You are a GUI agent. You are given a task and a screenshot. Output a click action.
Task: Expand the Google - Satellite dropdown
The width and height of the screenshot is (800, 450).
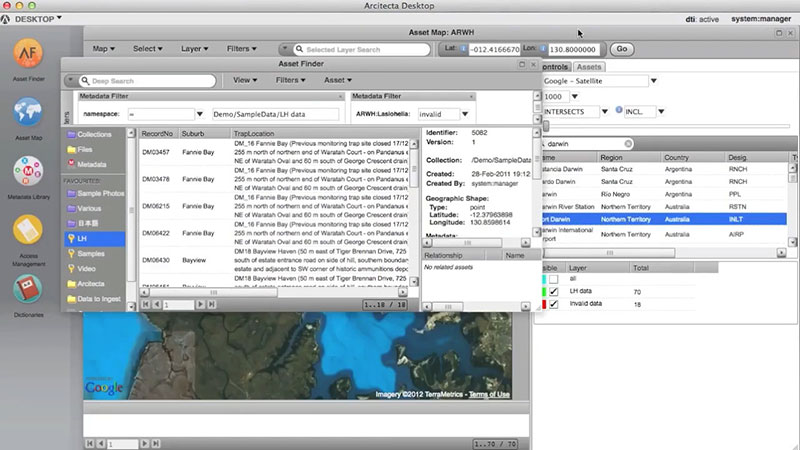click(x=654, y=81)
